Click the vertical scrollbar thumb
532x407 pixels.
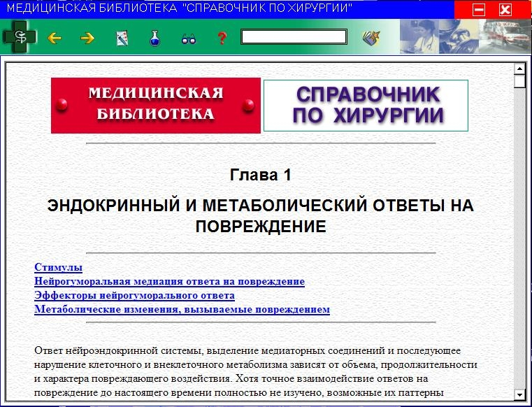click(519, 82)
